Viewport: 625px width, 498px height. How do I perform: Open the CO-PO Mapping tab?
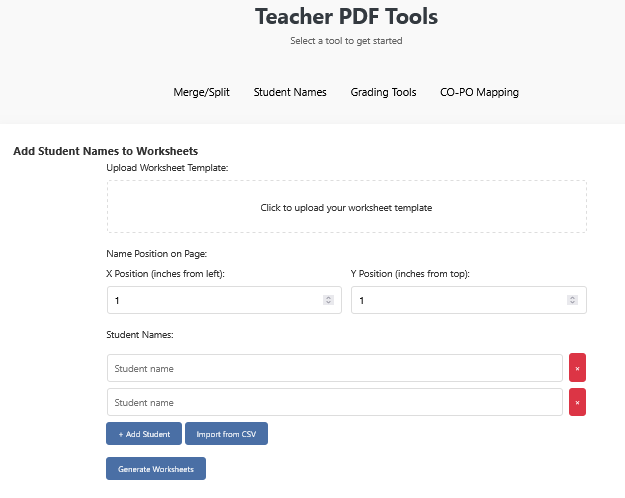tap(479, 92)
